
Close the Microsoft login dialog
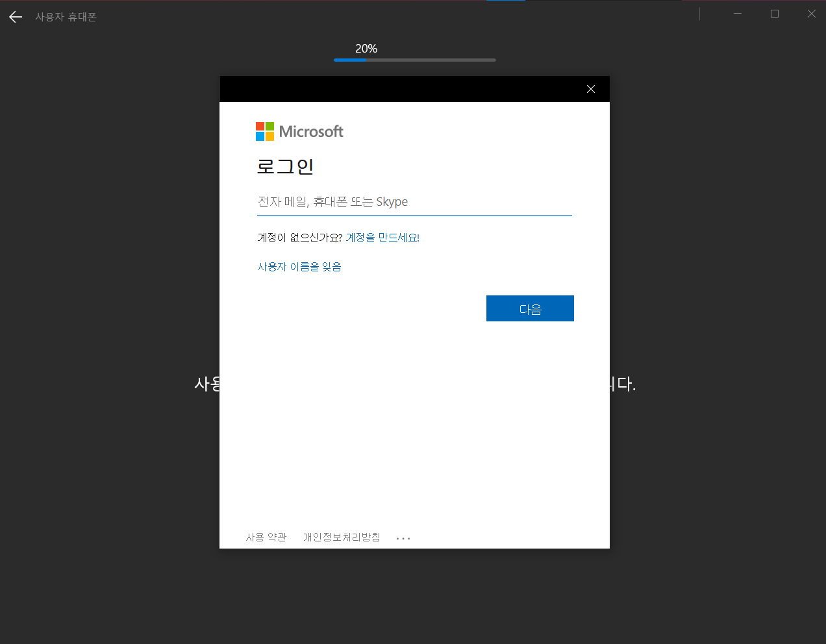coord(591,89)
